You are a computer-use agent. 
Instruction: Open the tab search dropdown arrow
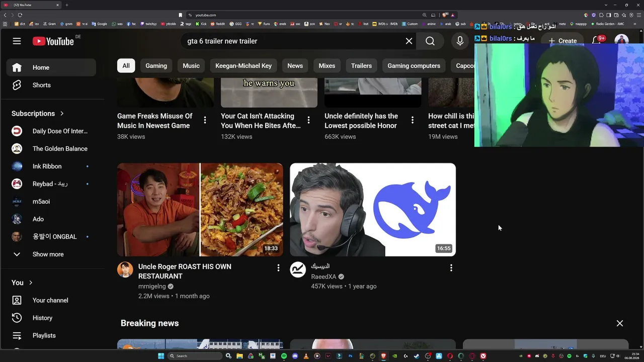click(x=605, y=5)
